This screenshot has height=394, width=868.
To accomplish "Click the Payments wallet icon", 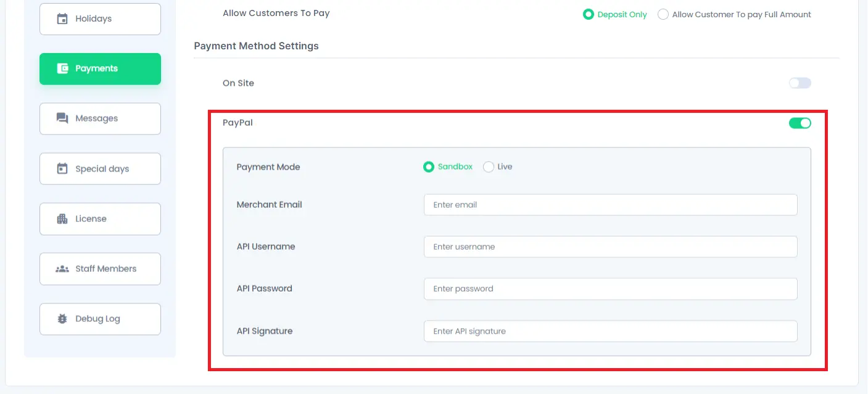I will [x=62, y=68].
